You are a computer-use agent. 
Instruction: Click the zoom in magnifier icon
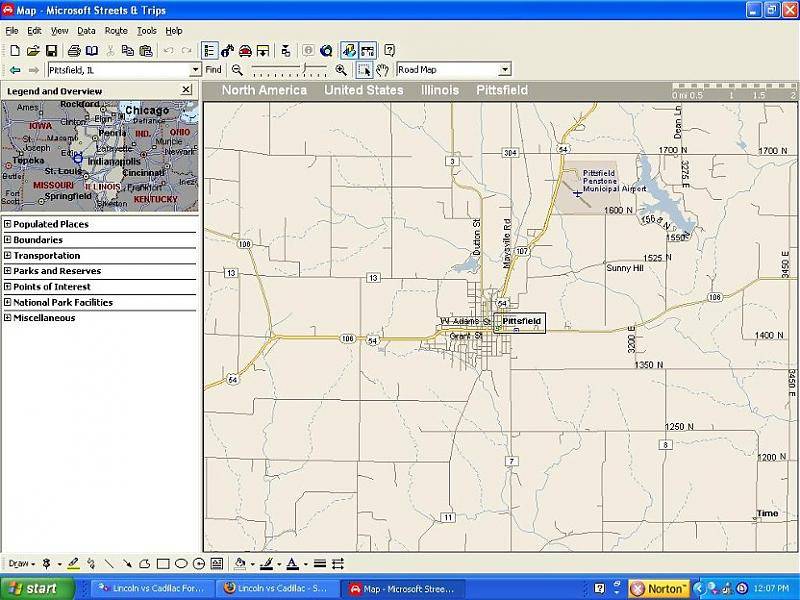point(341,70)
